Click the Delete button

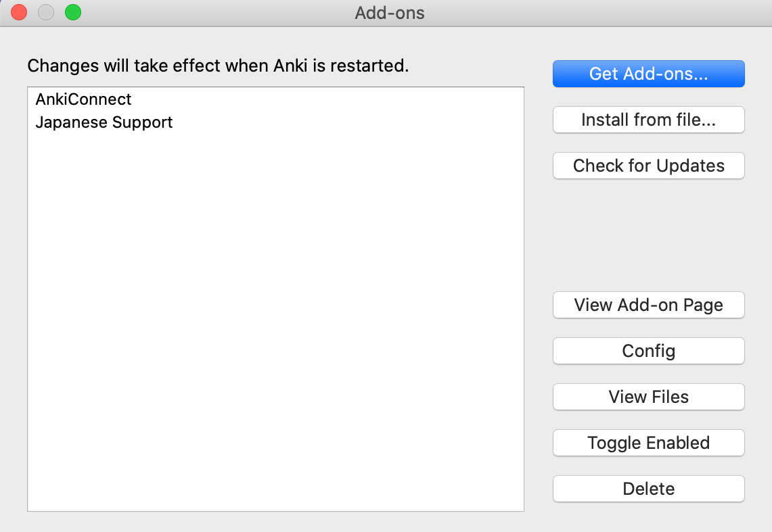pos(648,489)
